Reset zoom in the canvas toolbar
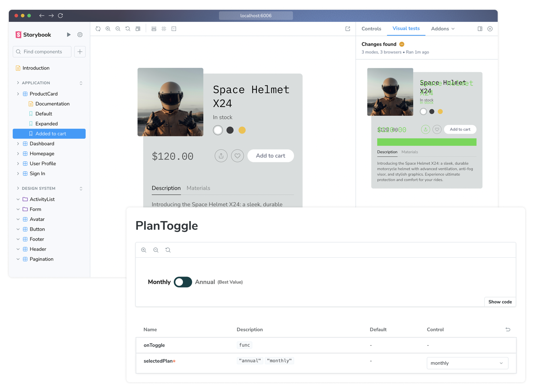 [128, 29]
